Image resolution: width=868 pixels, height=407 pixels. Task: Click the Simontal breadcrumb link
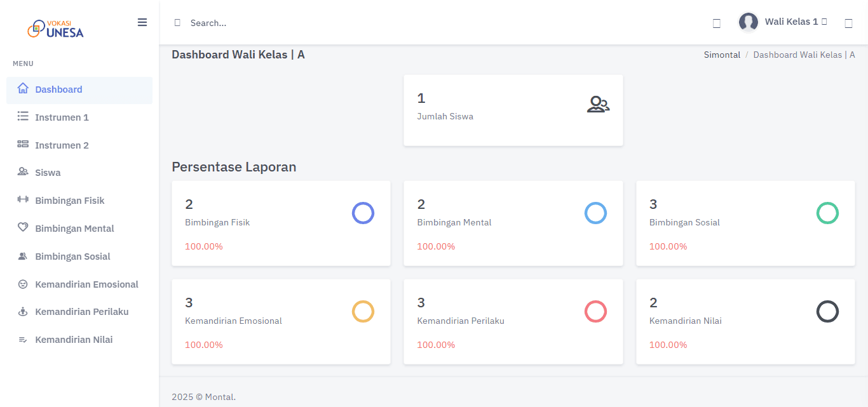(722, 55)
